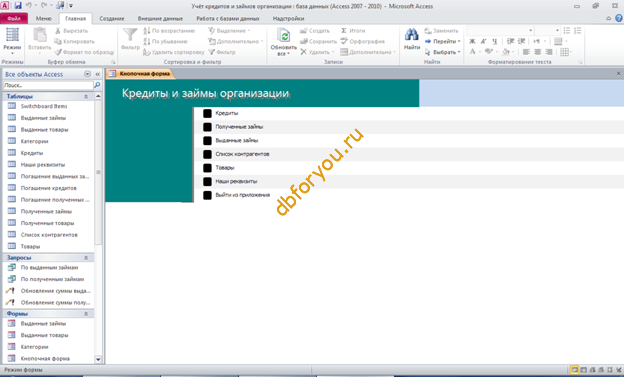
Task: Click the Кредиты switchboard button
Action: pyautogui.click(x=207, y=113)
